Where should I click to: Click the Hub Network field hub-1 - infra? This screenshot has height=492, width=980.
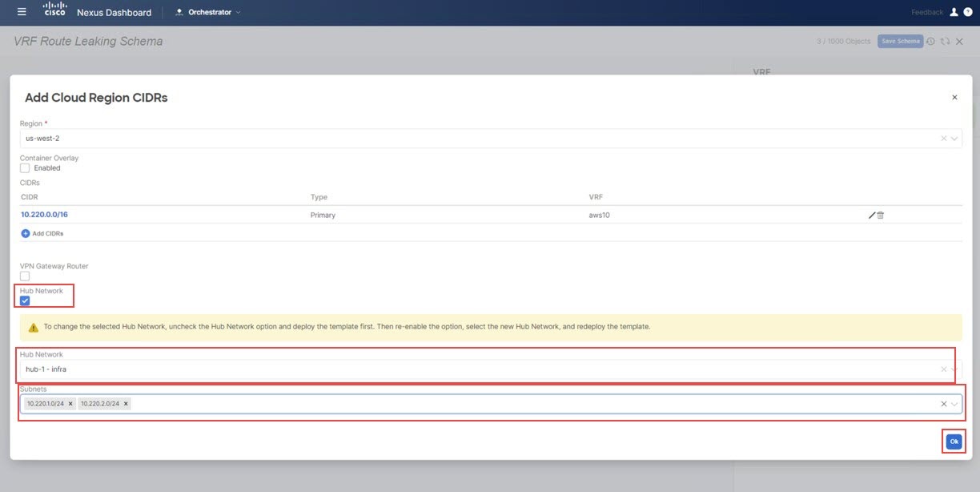[491, 369]
